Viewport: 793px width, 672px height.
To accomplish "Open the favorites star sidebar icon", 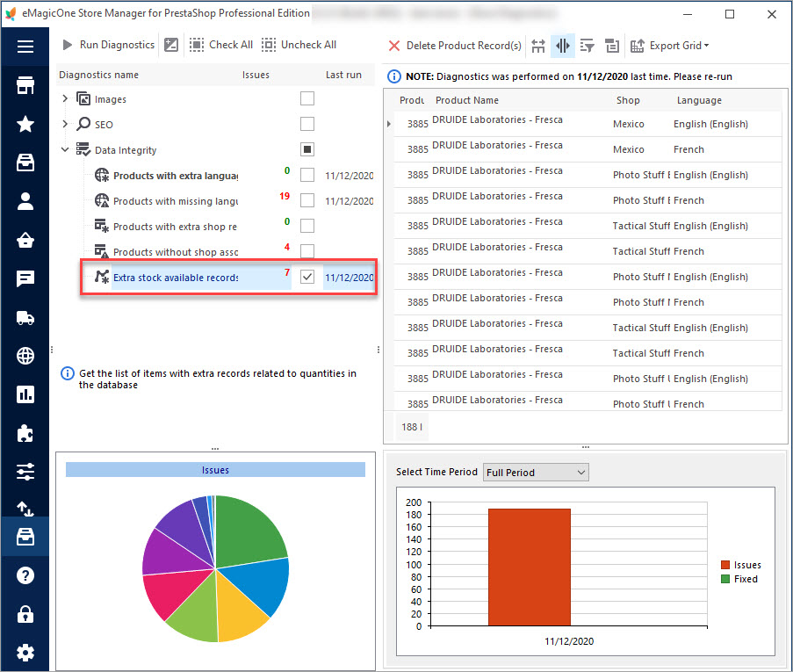I will (x=25, y=124).
